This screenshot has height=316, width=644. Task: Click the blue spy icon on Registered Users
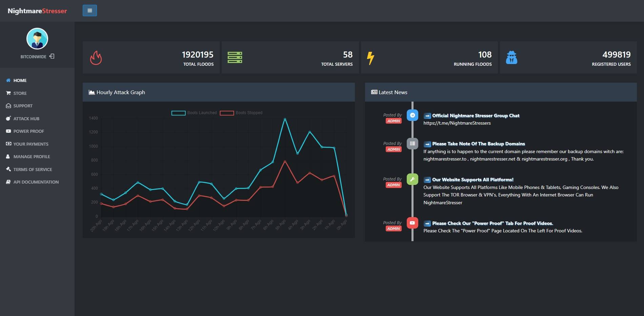pos(511,58)
